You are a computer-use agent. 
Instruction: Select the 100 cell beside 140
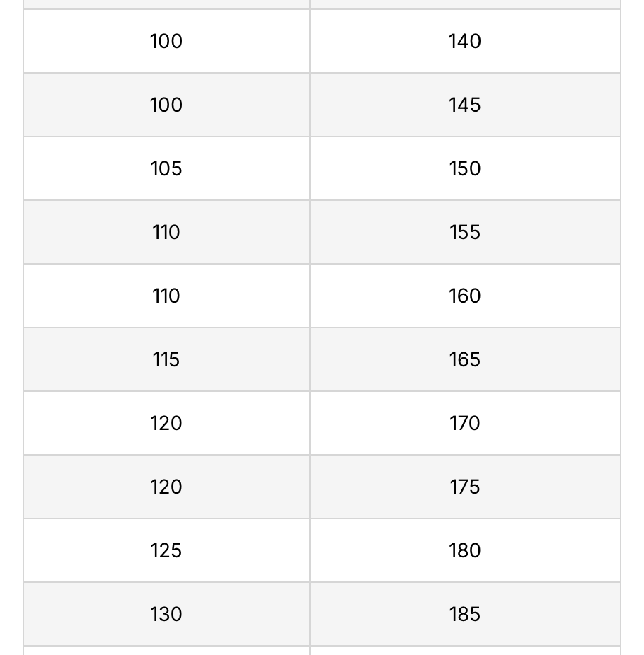pos(167,41)
